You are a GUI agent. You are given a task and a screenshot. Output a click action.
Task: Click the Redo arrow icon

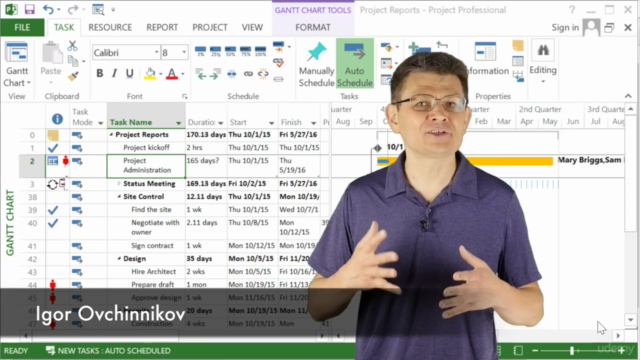tap(73, 9)
